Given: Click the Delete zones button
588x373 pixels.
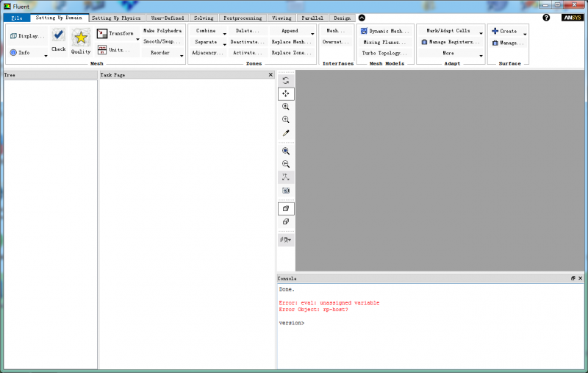Looking at the screenshot, I should point(248,31).
